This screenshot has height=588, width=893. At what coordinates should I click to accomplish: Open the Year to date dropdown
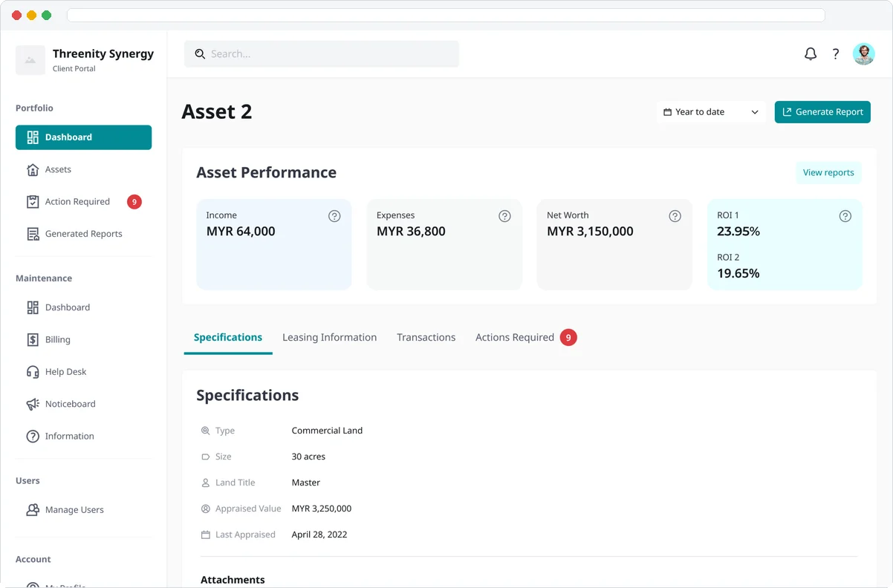pyautogui.click(x=711, y=112)
